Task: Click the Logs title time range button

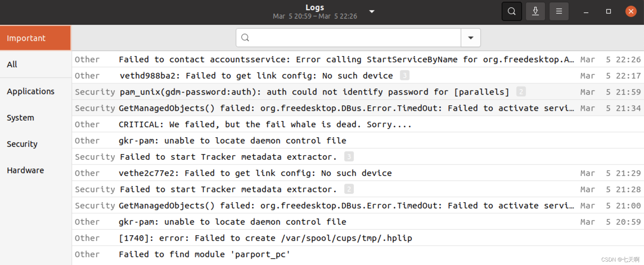Action: pos(315,12)
